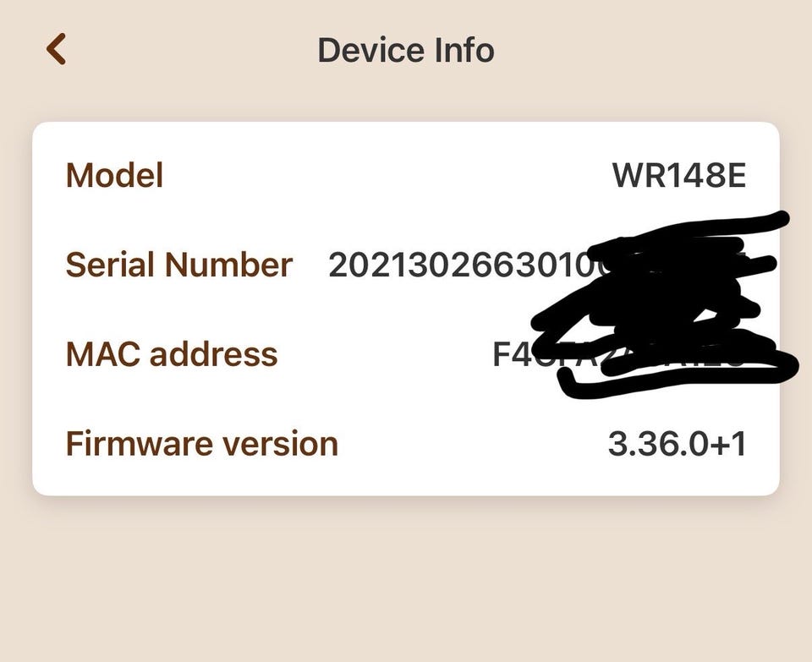Click the model value WR148E

tap(679, 176)
